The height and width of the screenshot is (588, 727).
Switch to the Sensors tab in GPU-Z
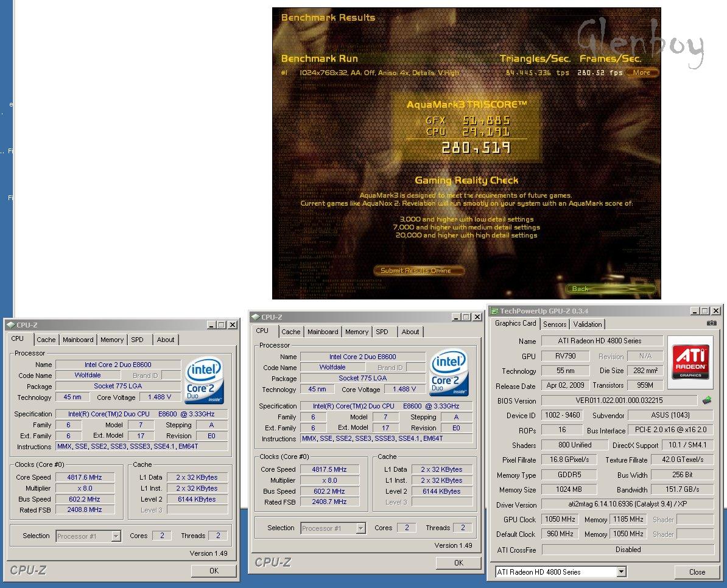pos(555,324)
